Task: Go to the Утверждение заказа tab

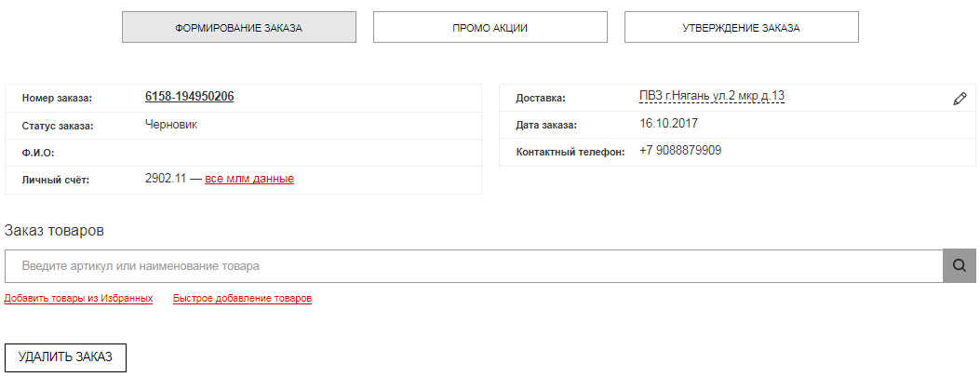Action: (x=741, y=28)
